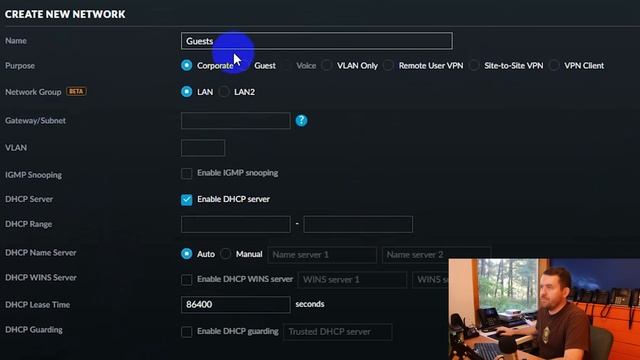Click the Name server 2 field
Screen dimensions: 640x360
coord(436,254)
